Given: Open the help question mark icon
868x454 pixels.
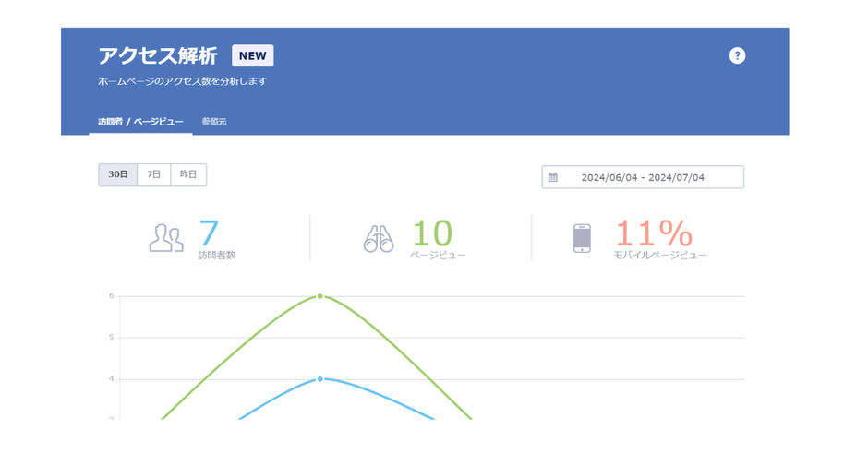Looking at the screenshot, I should click(x=737, y=55).
